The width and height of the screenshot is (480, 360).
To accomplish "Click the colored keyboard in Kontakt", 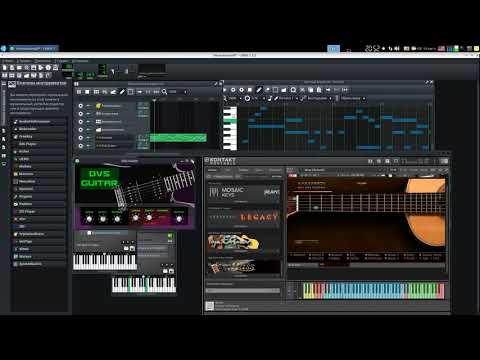I will pyautogui.click(x=374, y=291).
